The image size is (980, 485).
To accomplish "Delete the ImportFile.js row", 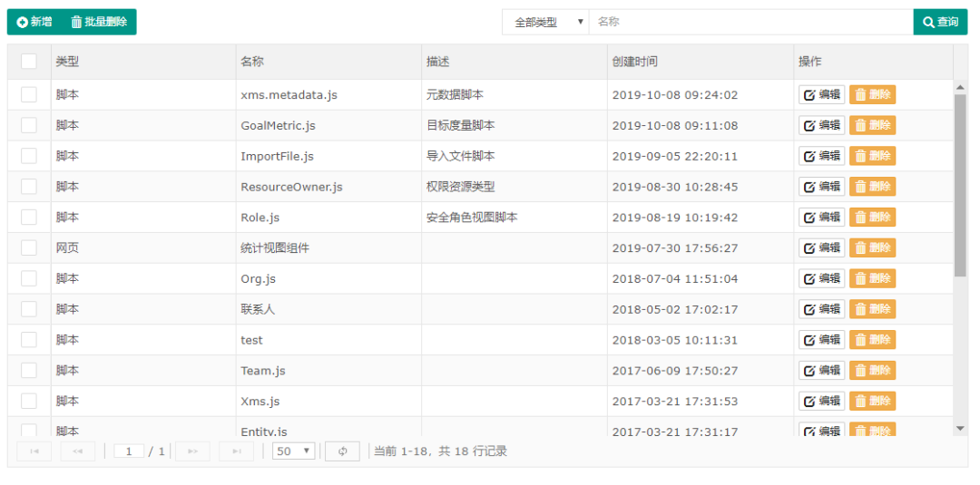I will click(x=873, y=155).
